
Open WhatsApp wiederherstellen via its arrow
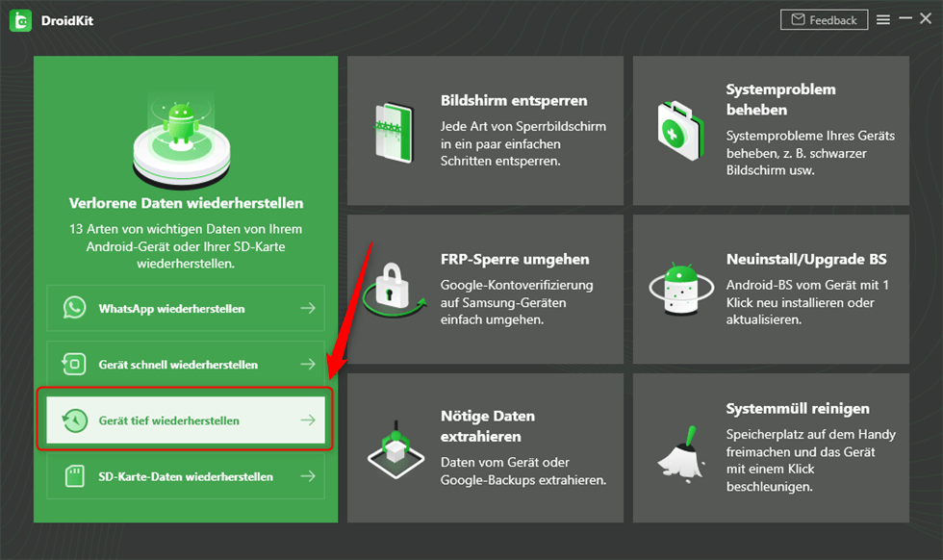(x=307, y=308)
